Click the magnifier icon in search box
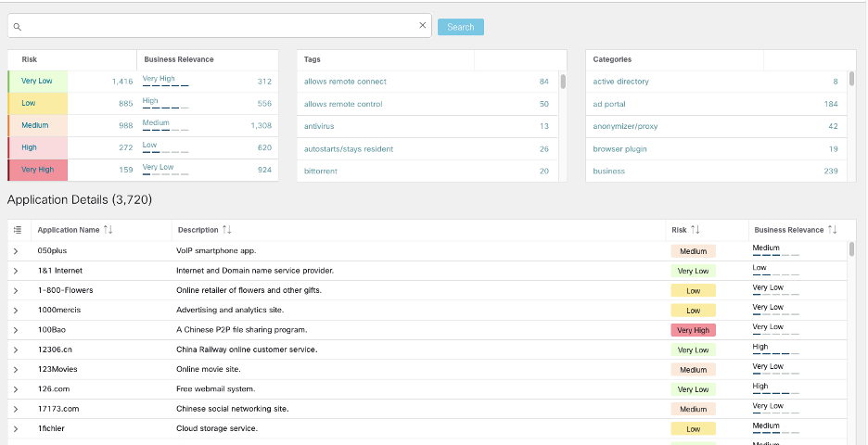Screen dimensions: 868x445 click(18, 27)
